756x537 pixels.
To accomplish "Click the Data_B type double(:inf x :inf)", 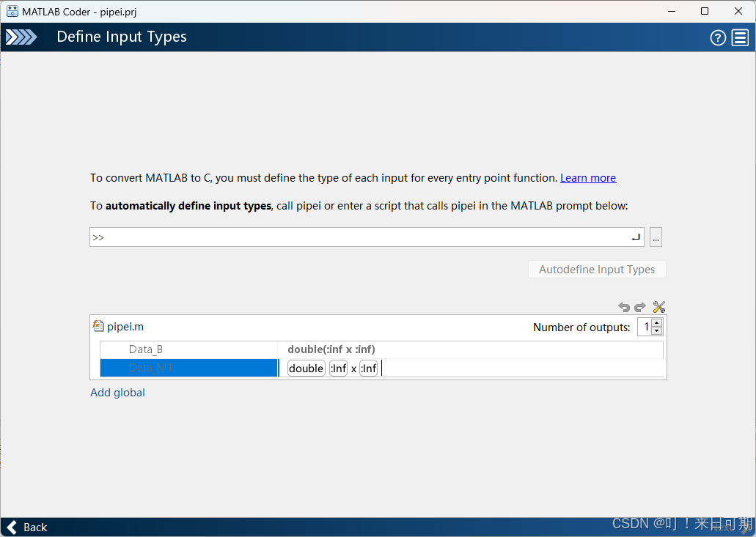I will pyautogui.click(x=331, y=349).
